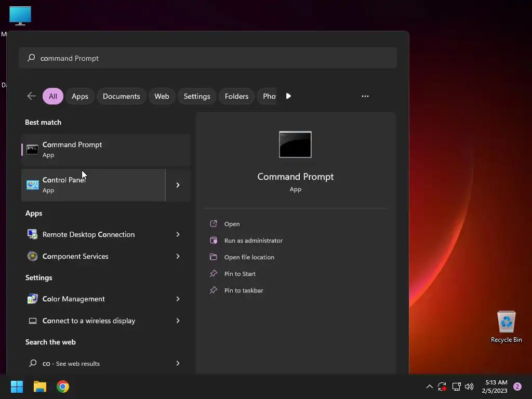
Task: Click the magnifier icon in search box
Action: pyautogui.click(x=31, y=58)
